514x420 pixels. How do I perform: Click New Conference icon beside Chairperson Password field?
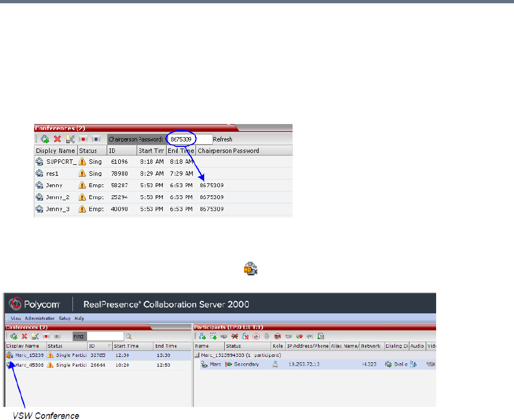pyautogui.click(x=45, y=139)
